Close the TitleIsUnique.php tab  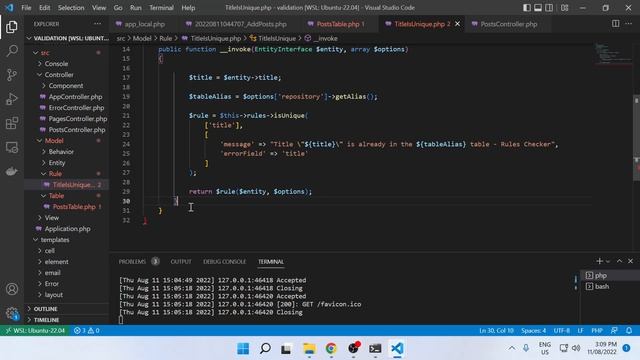click(x=458, y=24)
